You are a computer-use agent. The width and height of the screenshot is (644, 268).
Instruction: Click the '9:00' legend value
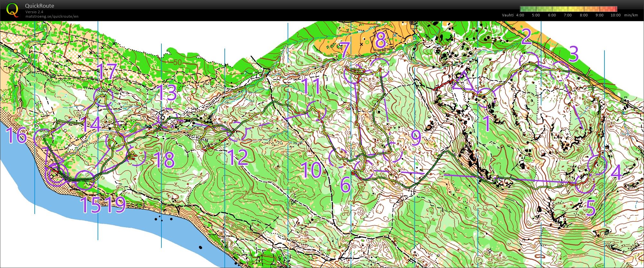[x=600, y=15]
